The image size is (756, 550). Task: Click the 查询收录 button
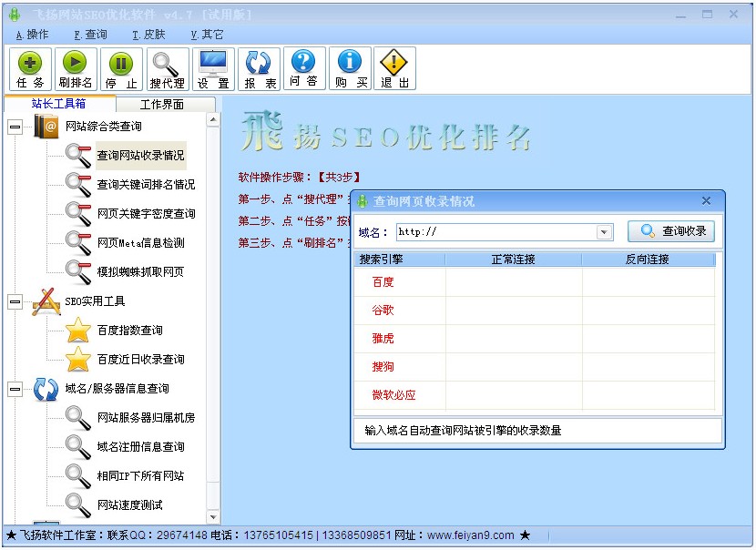[672, 231]
